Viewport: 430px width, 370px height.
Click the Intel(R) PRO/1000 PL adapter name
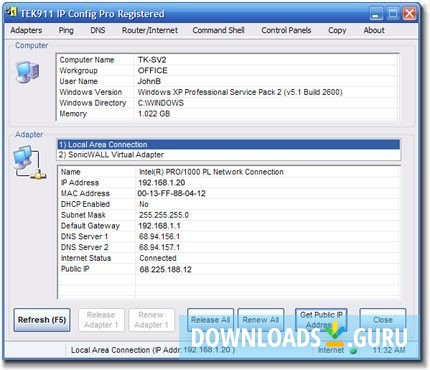[x=211, y=172]
